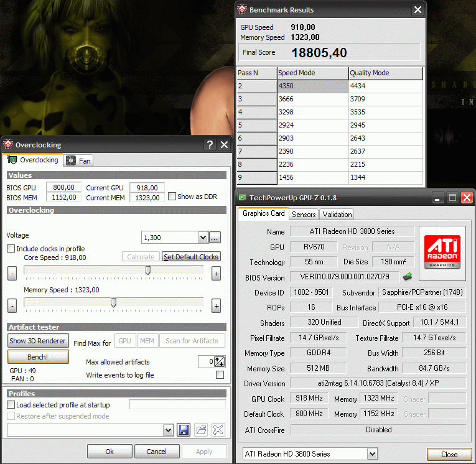Screen dimensions: 476x464
Task: Increase core speed with plus button
Action: coord(216,274)
